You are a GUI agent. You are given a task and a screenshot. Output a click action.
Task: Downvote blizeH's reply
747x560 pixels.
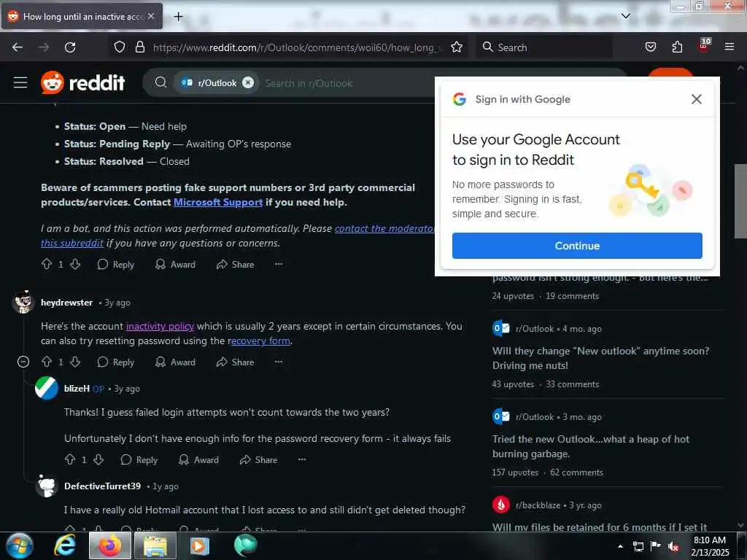tap(98, 459)
